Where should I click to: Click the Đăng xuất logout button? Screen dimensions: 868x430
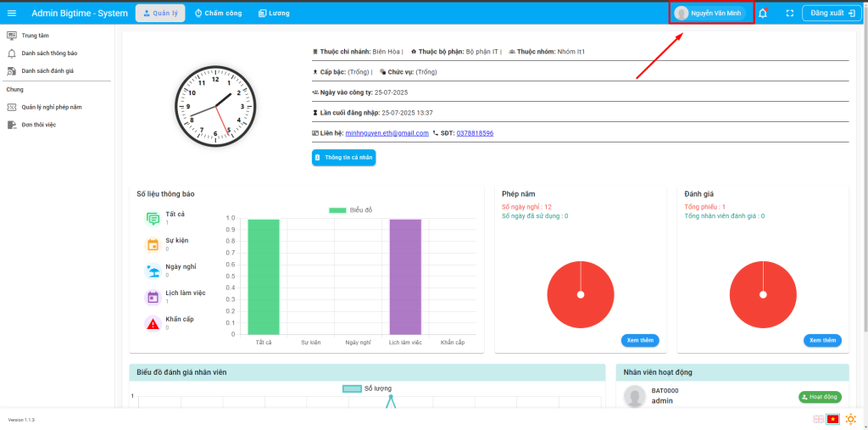[x=832, y=13]
